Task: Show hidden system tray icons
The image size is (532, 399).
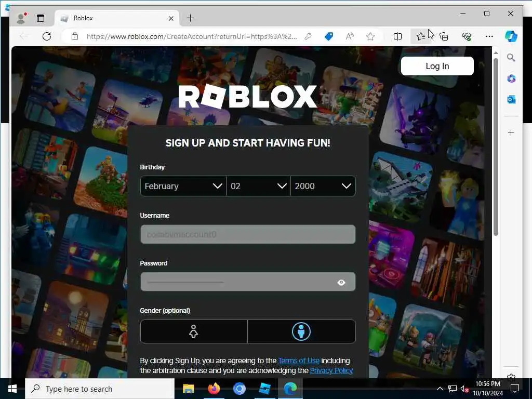Action: point(440,389)
